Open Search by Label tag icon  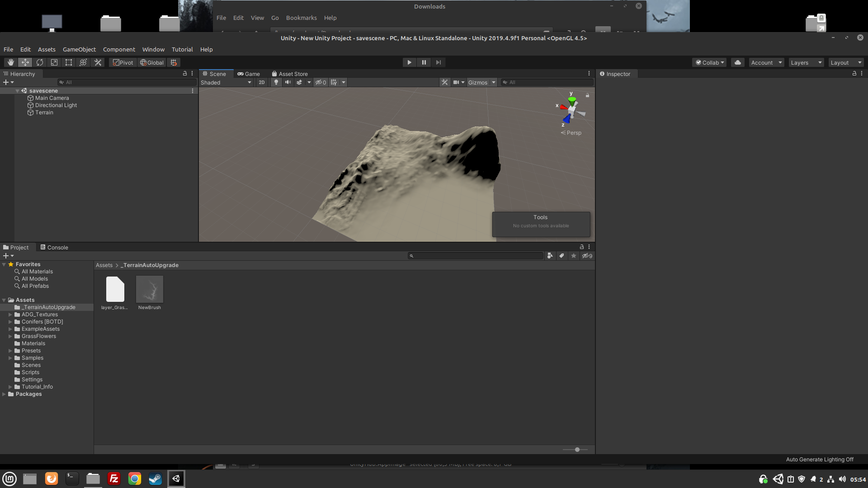pos(561,256)
